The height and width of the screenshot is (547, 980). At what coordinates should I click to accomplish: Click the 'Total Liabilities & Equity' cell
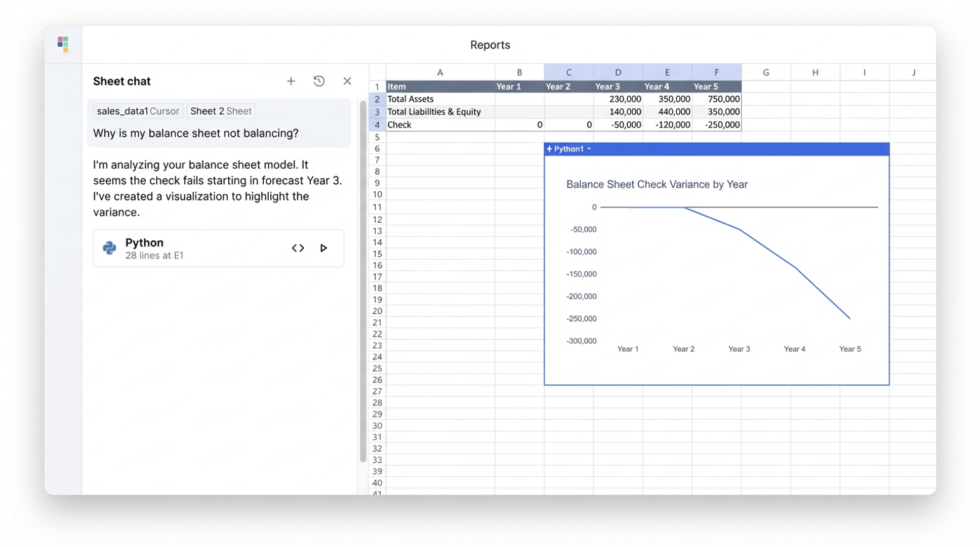440,112
